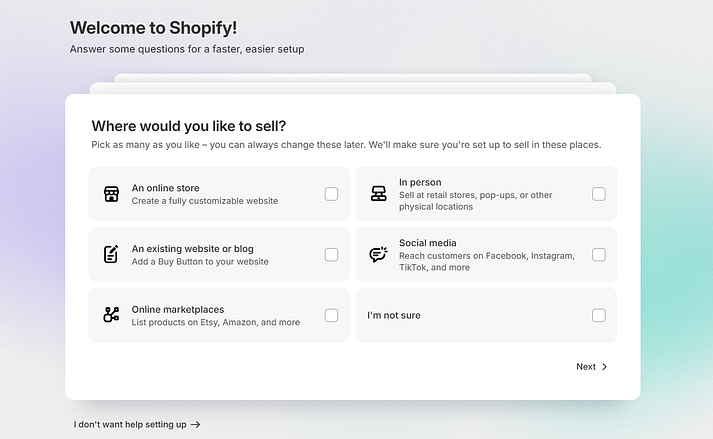
Task: Tick the 'Online marketplaces' checkbox
Action: click(x=331, y=315)
